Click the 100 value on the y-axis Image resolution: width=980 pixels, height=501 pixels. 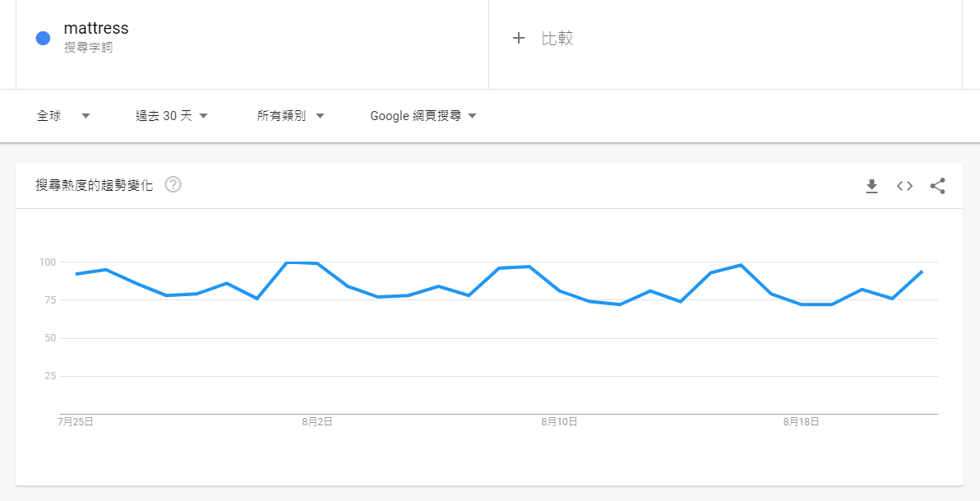(x=47, y=262)
